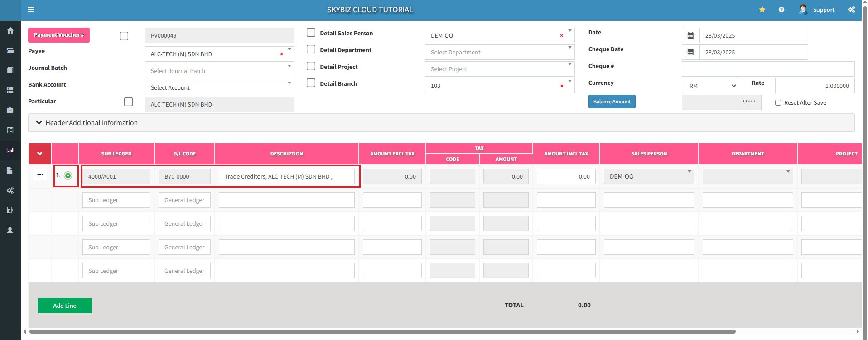Screen dimensions: 868x340
Task: Open the Bank Account Select Account dropdown
Action: tap(219, 87)
